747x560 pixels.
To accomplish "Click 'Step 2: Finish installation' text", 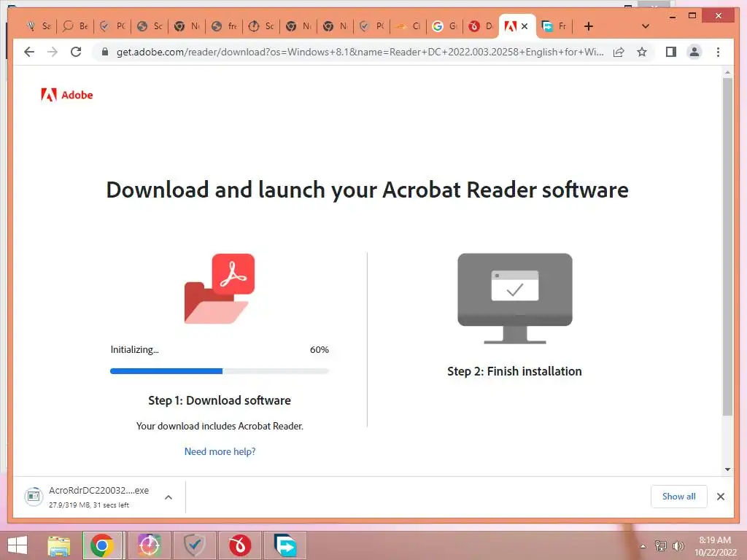I will (514, 371).
